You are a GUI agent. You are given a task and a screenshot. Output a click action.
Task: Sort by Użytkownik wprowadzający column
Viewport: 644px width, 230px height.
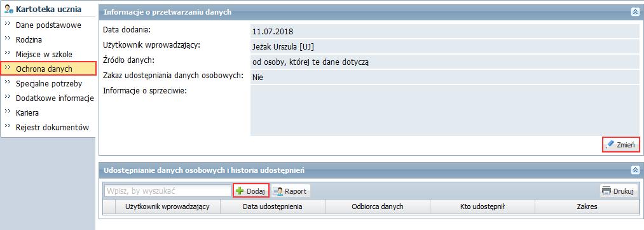coord(168,206)
